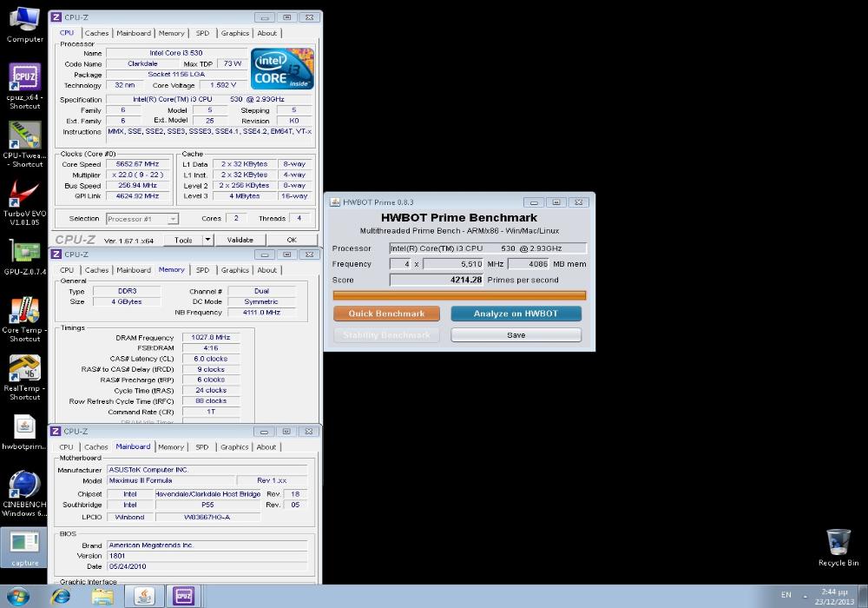Open Core Temp shortcut icon

pyautogui.click(x=24, y=320)
